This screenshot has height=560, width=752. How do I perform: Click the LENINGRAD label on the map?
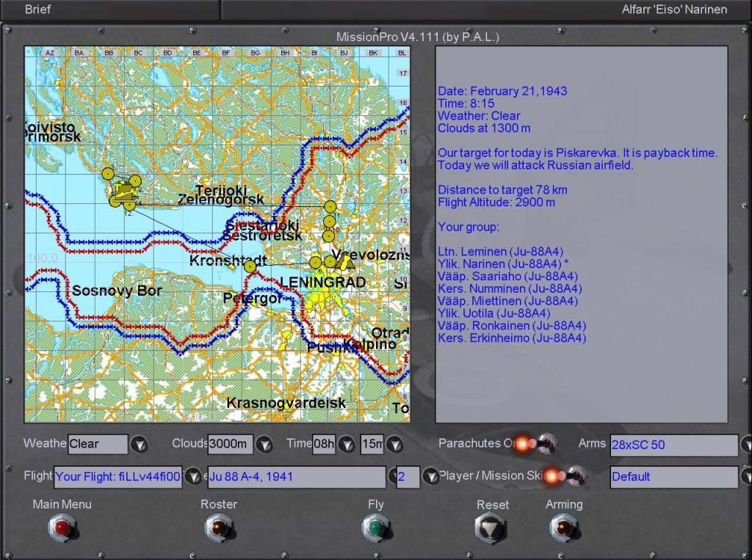(x=322, y=283)
